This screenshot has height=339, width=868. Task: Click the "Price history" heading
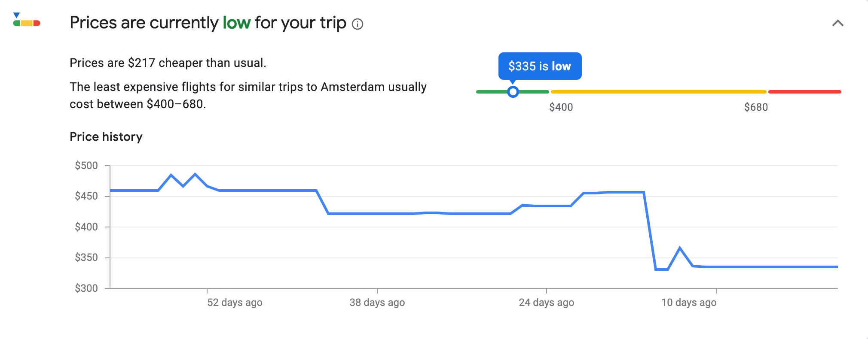(x=106, y=137)
